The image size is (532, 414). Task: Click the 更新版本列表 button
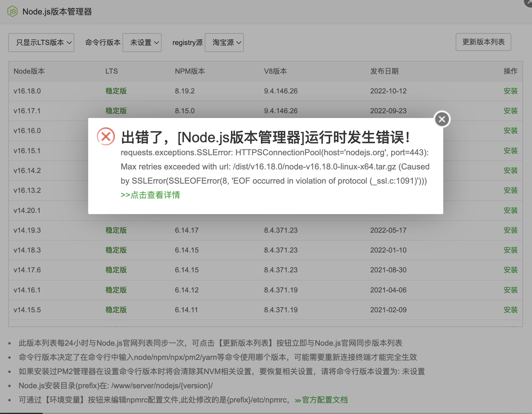483,42
